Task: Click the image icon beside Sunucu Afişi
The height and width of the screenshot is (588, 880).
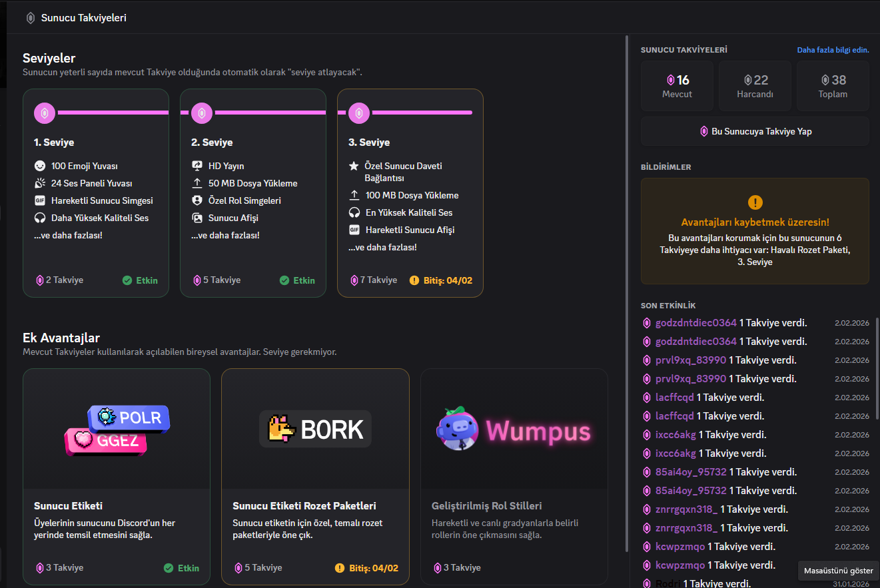Action: pyautogui.click(x=197, y=218)
